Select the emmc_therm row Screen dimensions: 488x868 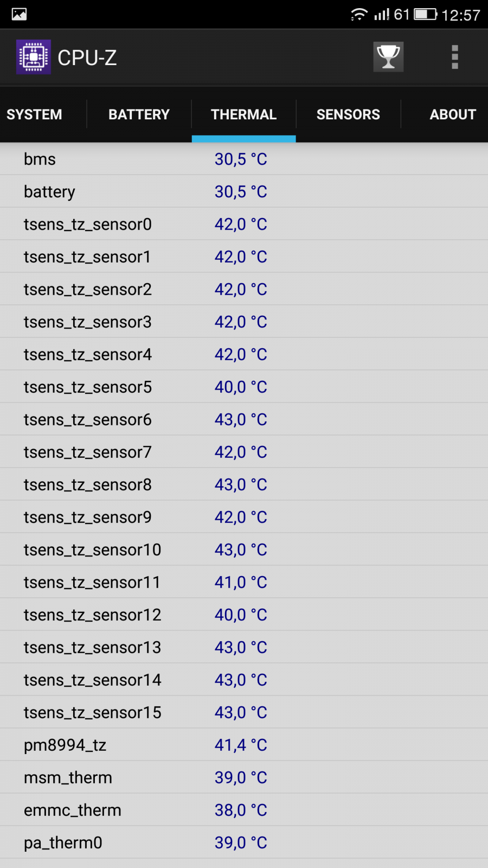244,810
